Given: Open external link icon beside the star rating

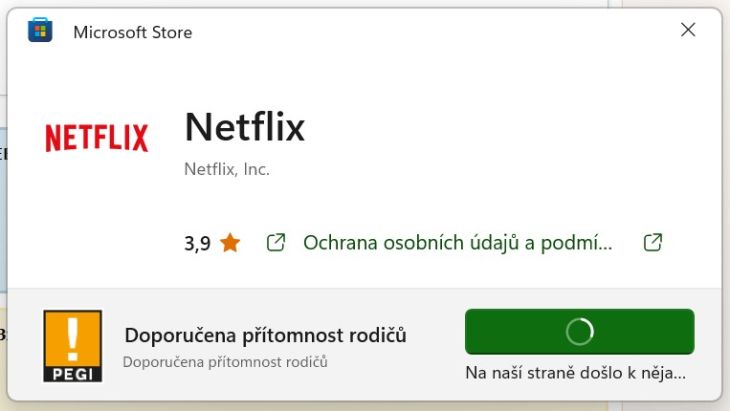Looking at the screenshot, I should (276, 243).
